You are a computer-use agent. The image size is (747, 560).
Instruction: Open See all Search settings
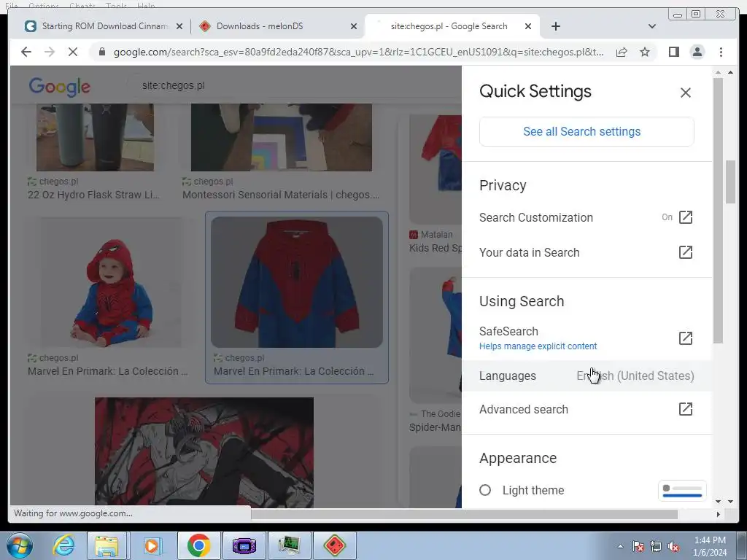tap(587, 131)
